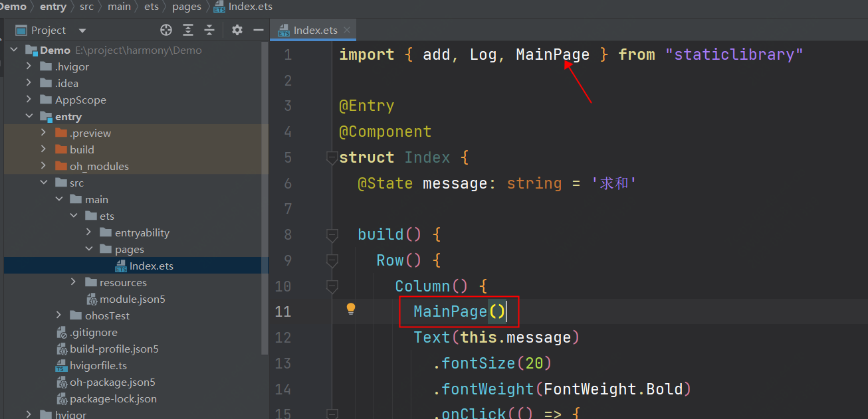Open module.json5 in the project tree
The height and width of the screenshot is (419, 868).
pyautogui.click(x=132, y=299)
